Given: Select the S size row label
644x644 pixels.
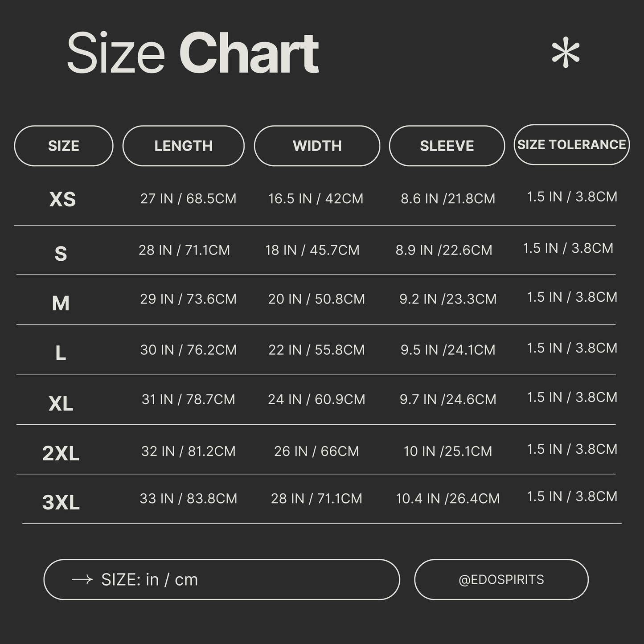Looking at the screenshot, I should point(61,254).
